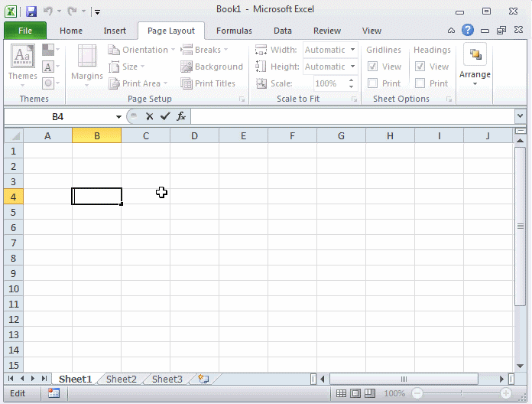
Task: Open the File backstage menu
Action: (25, 31)
